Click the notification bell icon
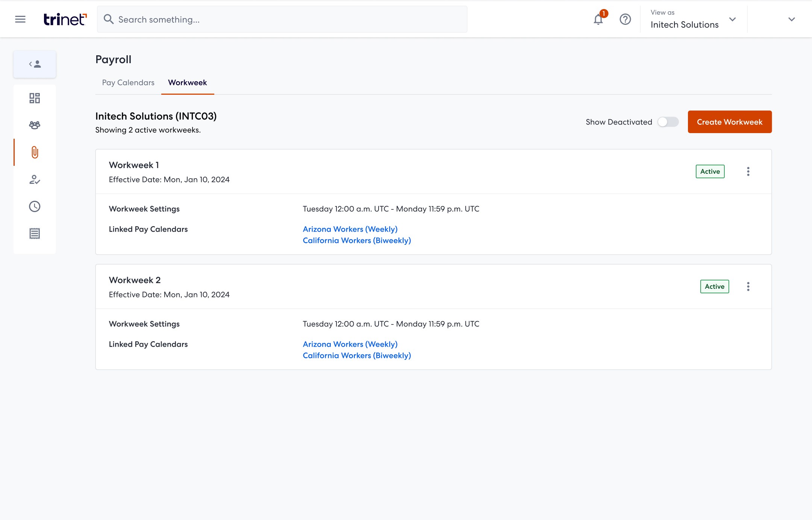 pos(598,19)
